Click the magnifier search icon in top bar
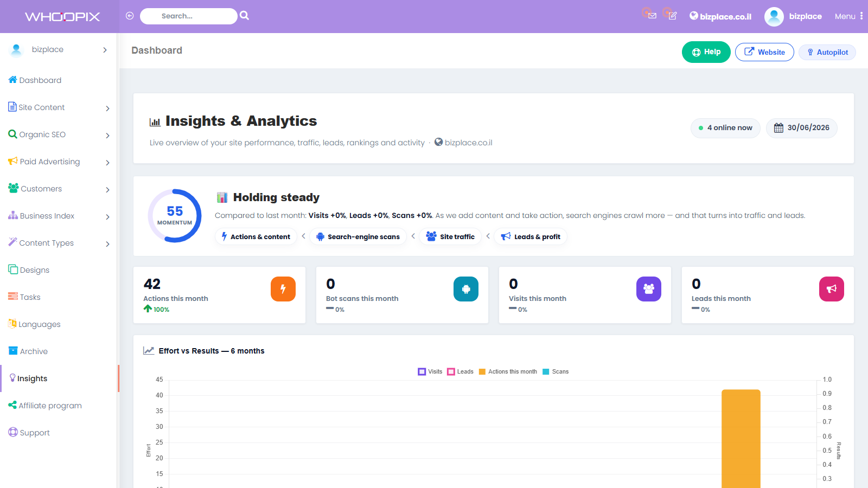 click(x=245, y=16)
